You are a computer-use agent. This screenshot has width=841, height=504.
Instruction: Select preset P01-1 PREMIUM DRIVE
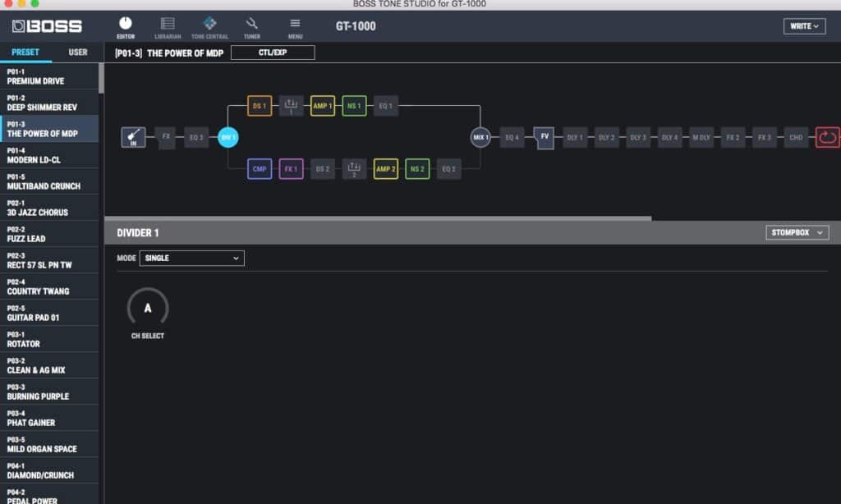click(49, 76)
